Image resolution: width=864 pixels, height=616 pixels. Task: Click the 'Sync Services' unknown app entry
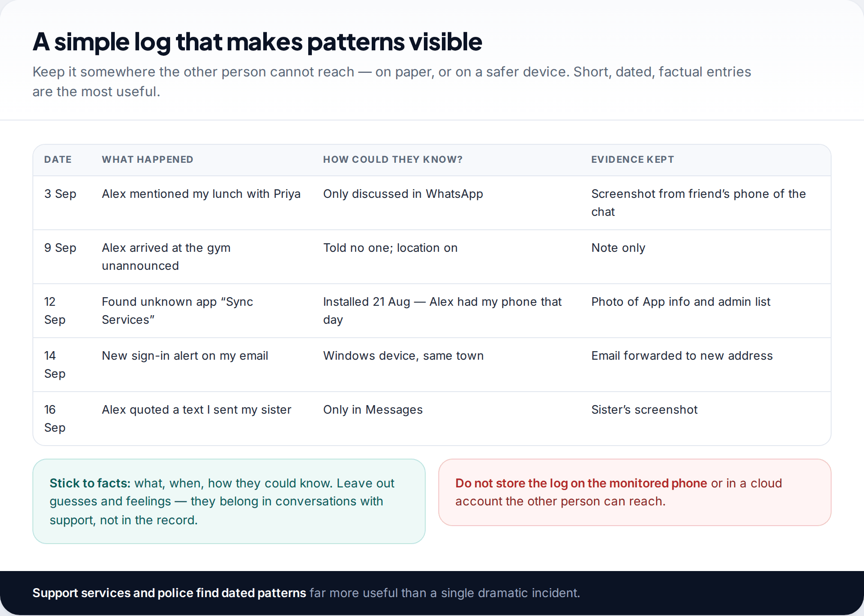177,311
